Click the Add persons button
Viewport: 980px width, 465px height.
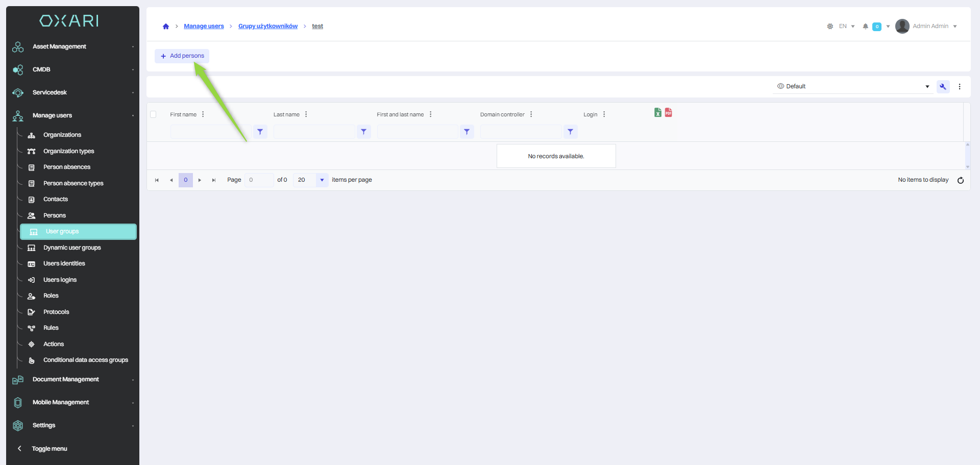(182, 56)
